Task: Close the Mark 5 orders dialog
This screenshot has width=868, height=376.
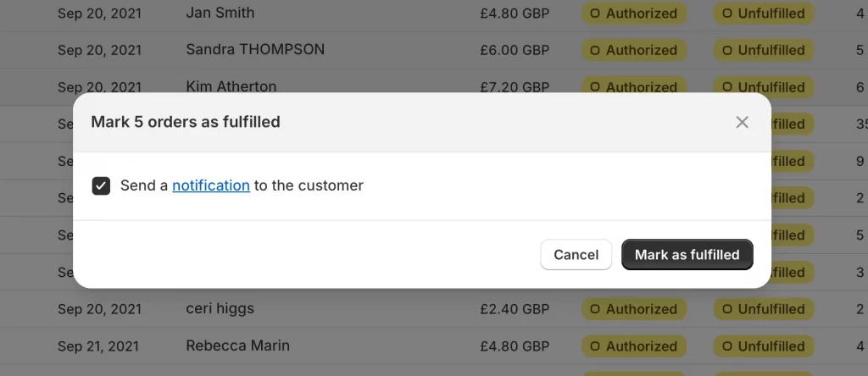Action: [742, 122]
